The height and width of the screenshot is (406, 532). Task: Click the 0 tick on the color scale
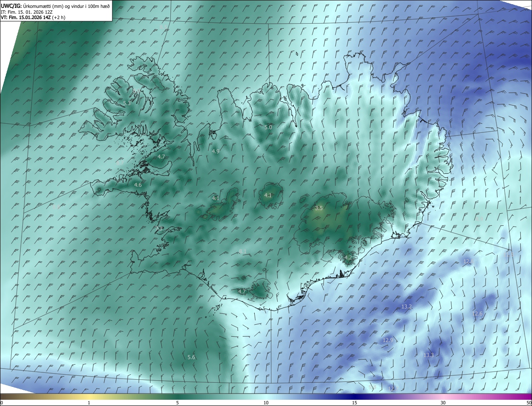point(2,403)
